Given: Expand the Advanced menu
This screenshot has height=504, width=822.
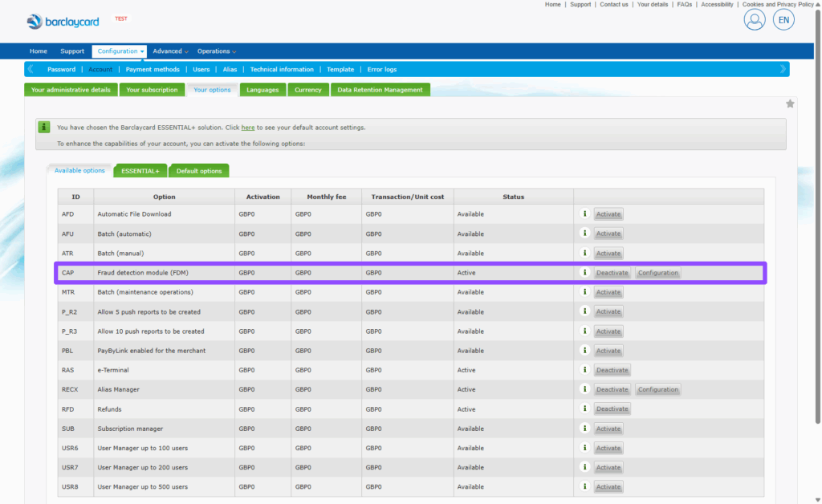Looking at the screenshot, I should (x=170, y=51).
